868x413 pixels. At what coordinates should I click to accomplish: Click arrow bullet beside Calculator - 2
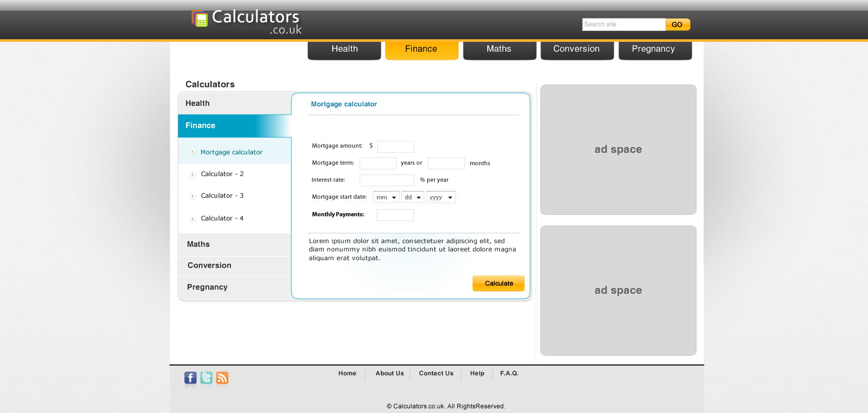tap(193, 174)
